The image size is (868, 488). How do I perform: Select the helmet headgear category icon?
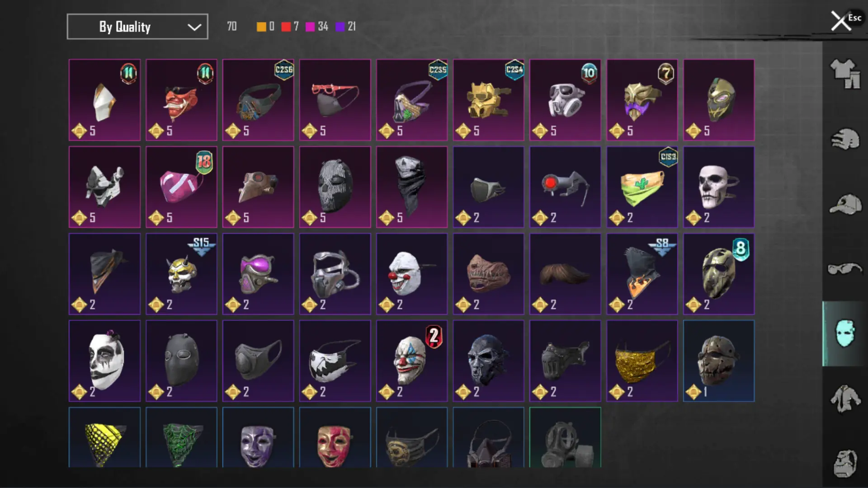point(845,139)
